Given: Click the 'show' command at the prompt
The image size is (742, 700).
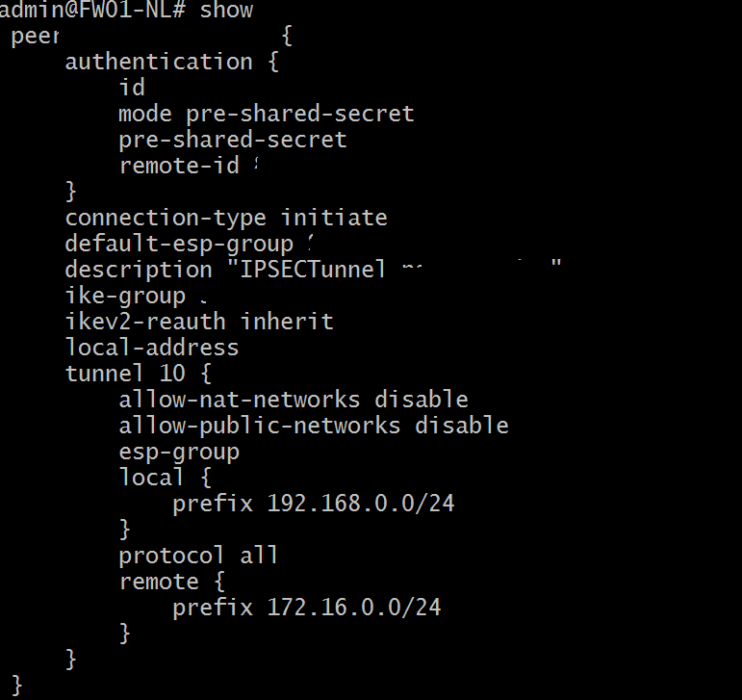Looking at the screenshot, I should click(226, 10).
